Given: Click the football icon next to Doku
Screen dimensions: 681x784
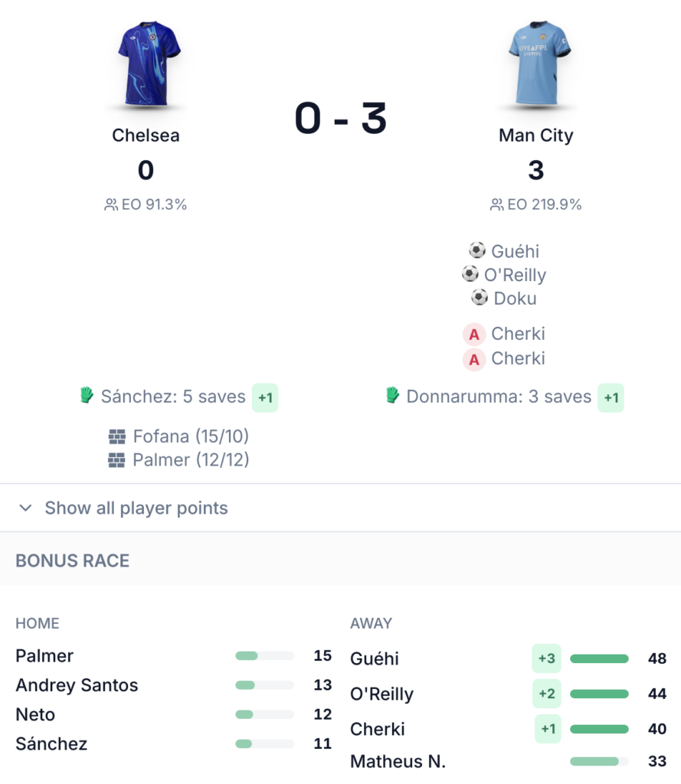Looking at the screenshot, I should tap(480, 298).
